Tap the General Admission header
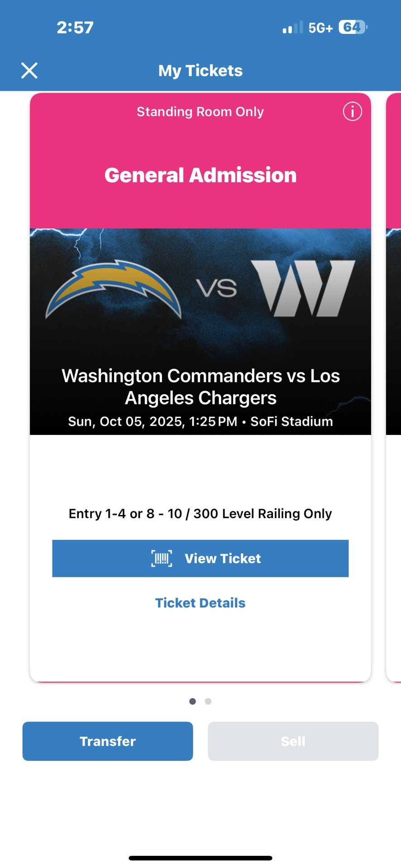The image size is (401, 868). tap(200, 175)
